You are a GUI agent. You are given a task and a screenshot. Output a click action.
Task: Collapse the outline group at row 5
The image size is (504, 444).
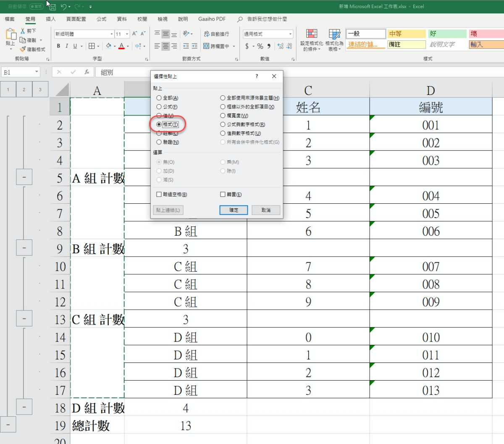(x=24, y=177)
